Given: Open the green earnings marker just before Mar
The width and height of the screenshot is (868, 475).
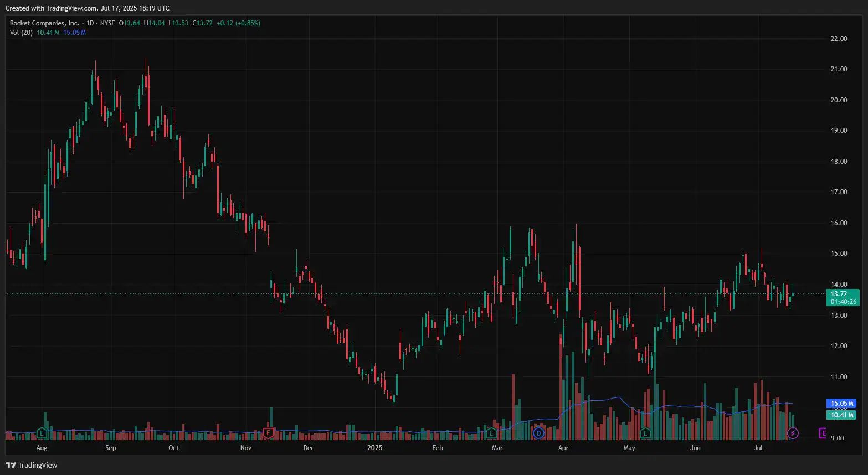Looking at the screenshot, I should click(x=491, y=432).
